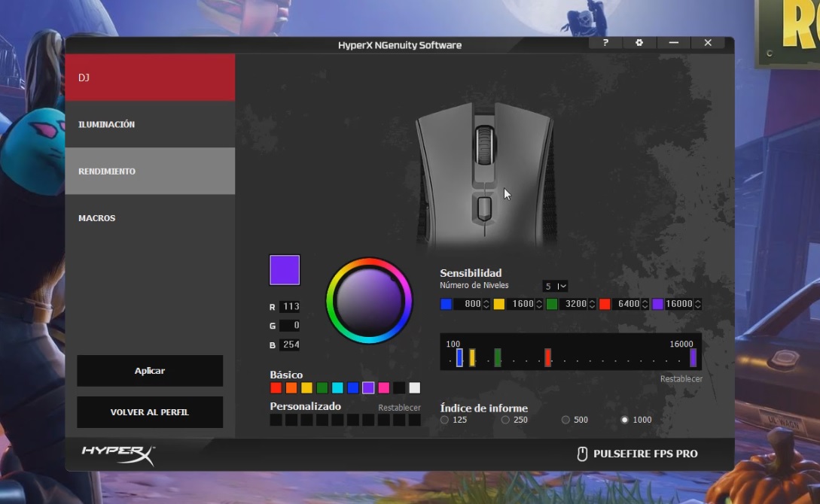Viewport: 820px width, 504px height.
Task: Click VOLVER AL PERFIL
Action: pos(149,412)
